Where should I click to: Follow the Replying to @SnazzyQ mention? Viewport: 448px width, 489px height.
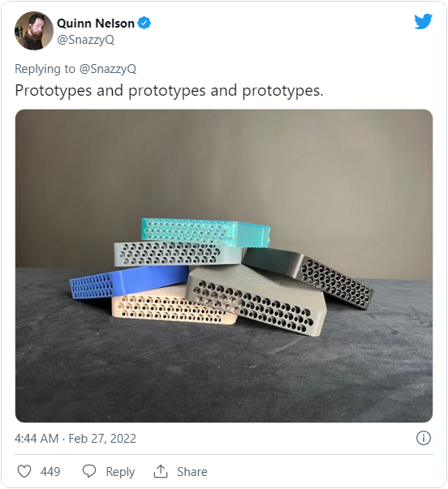(108, 69)
